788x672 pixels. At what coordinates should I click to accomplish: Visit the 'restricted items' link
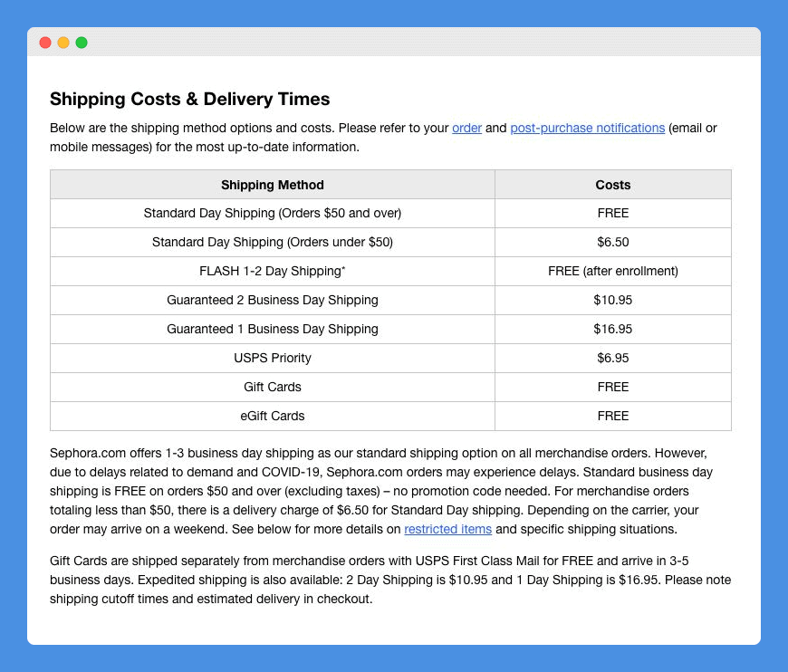coord(447,529)
